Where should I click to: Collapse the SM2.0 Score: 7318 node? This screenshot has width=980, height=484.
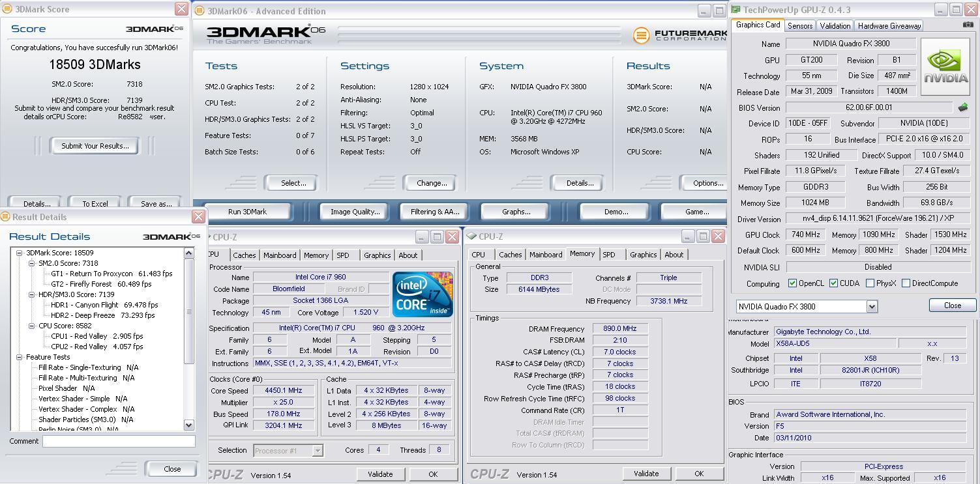pos(31,263)
